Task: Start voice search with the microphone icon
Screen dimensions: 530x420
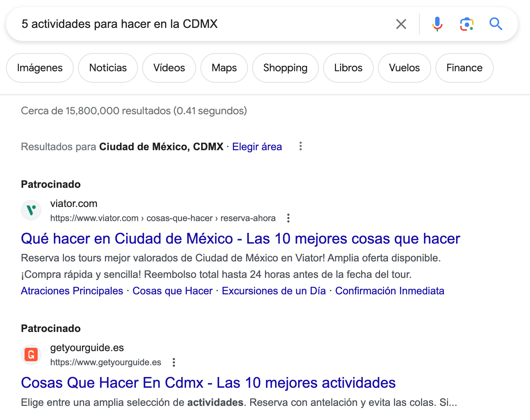Action: (x=437, y=24)
